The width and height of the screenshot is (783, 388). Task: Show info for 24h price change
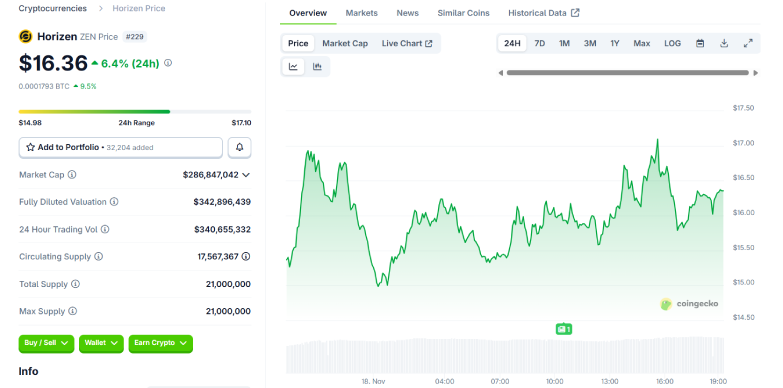[x=168, y=63]
